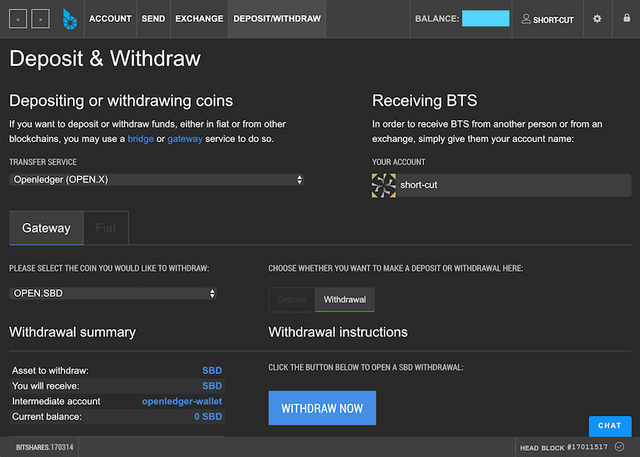Click the SHORT-CUT user account icon
Image resolution: width=640 pixels, height=457 pixels.
click(x=526, y=19)
